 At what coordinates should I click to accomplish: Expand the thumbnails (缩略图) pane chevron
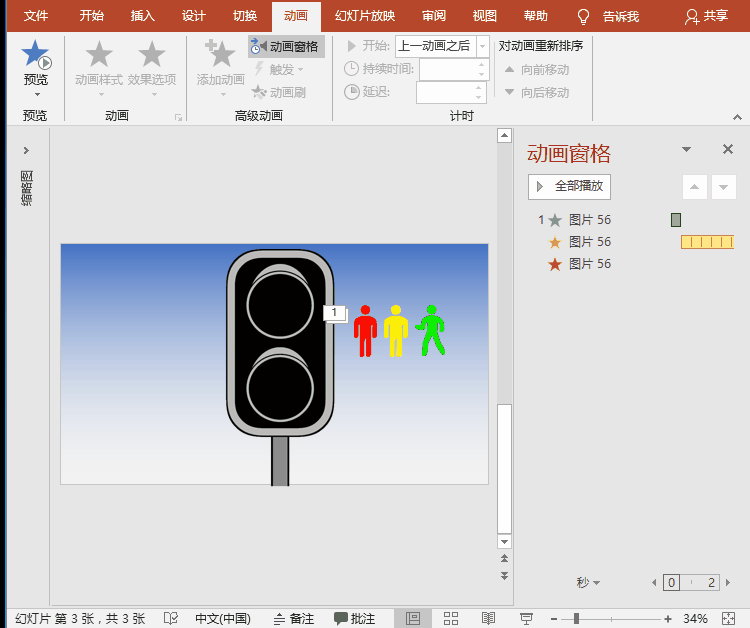[26, 150]
